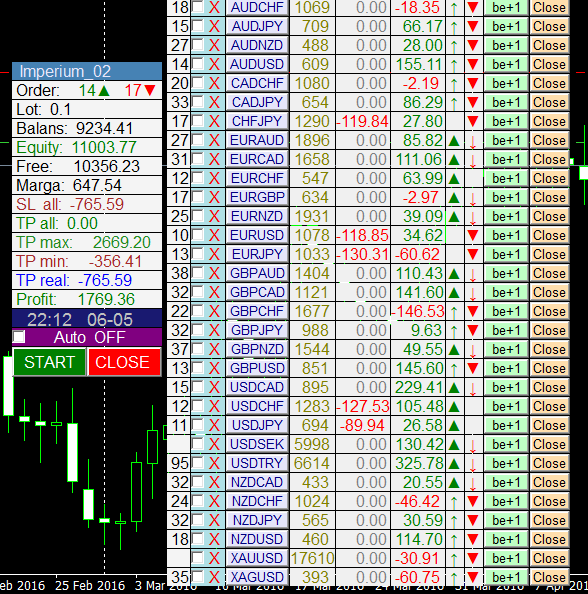Click the TP max: 2669.20 field
This screenshot has width=588, height=594.
(87, 242)
